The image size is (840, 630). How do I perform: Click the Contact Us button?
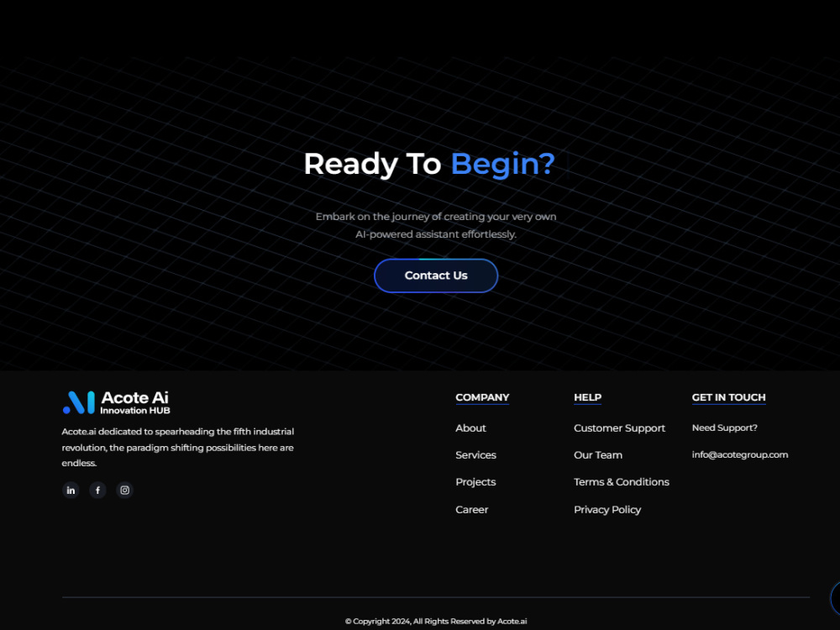point(436,276)
